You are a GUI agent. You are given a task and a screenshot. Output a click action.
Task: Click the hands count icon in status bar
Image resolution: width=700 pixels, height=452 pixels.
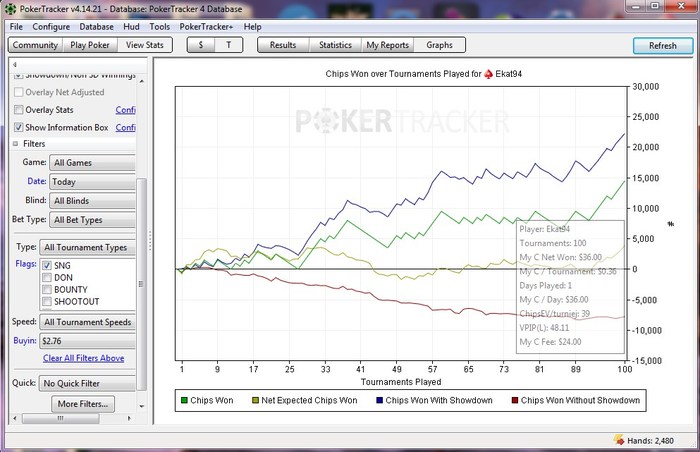click(x=619, y=439)
